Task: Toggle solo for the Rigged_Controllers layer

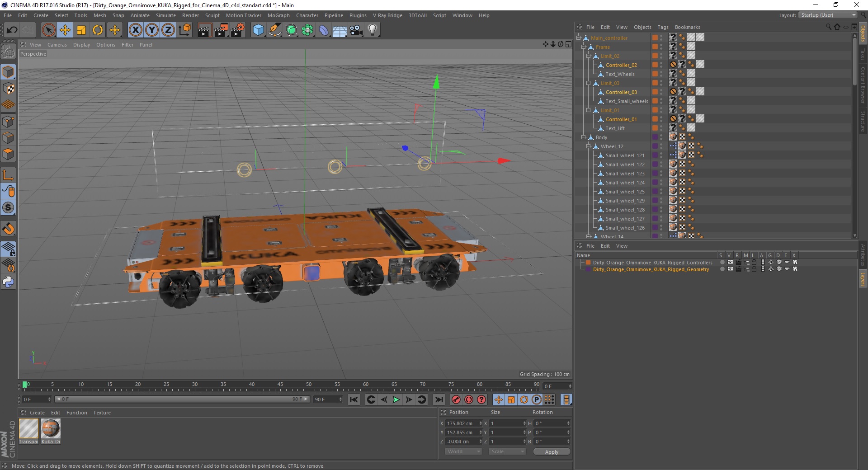Action: [722, 262]
